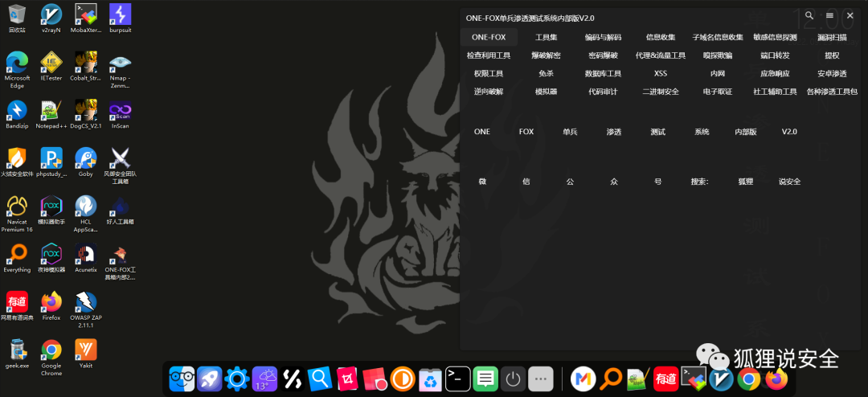Launch the Nmap - Zenmap desktop shortcut
Screen dimensions: 868x397
120,71
